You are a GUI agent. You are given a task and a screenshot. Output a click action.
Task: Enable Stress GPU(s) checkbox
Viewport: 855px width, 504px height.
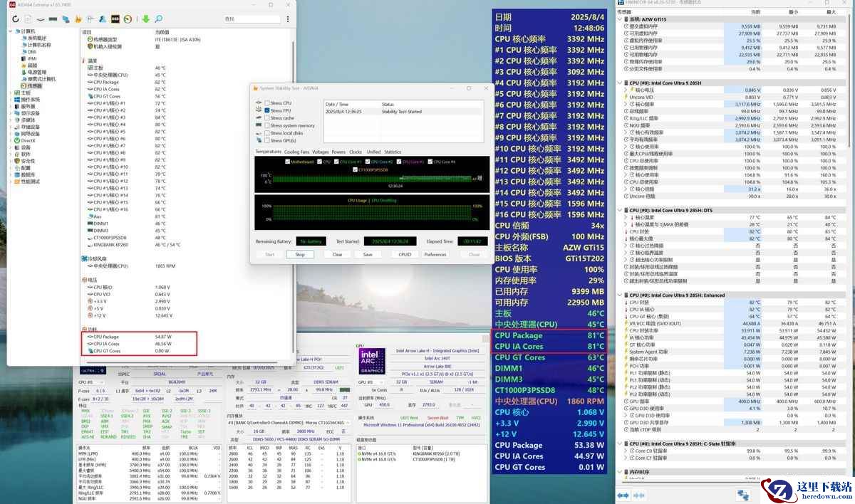pyautogui.click(x=267, y=140)
